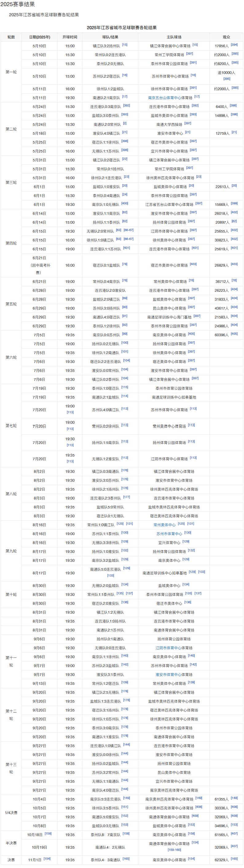The image size is (244, 868).
Task: Follow the 淮安市体育中心体育场 link in round eleven
Action: (174, 675)
